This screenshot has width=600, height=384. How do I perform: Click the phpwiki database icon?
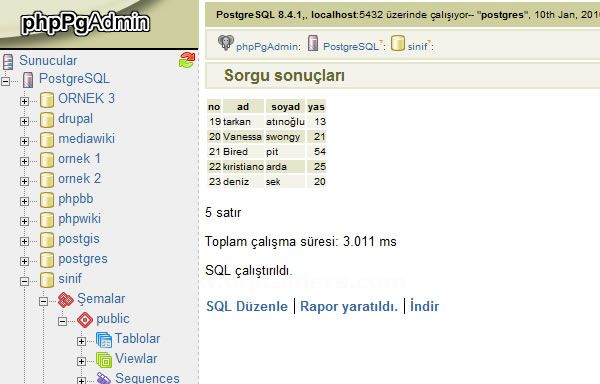[x=47, y=220]
